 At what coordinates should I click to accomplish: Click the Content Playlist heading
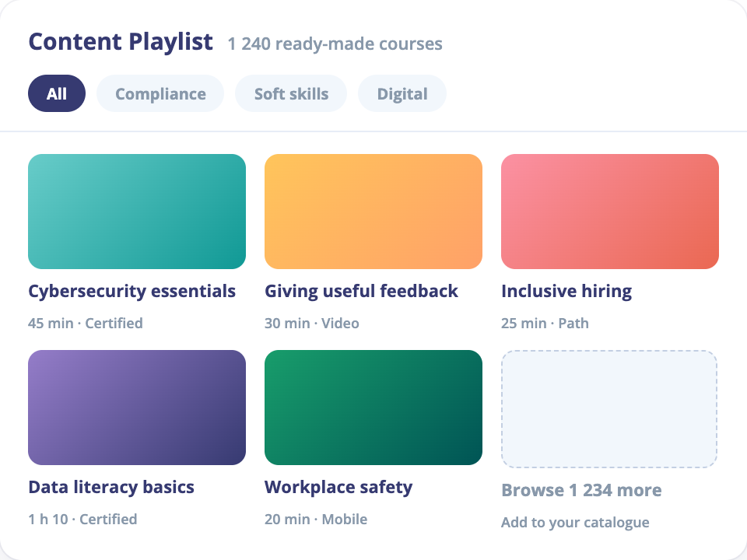121,42
